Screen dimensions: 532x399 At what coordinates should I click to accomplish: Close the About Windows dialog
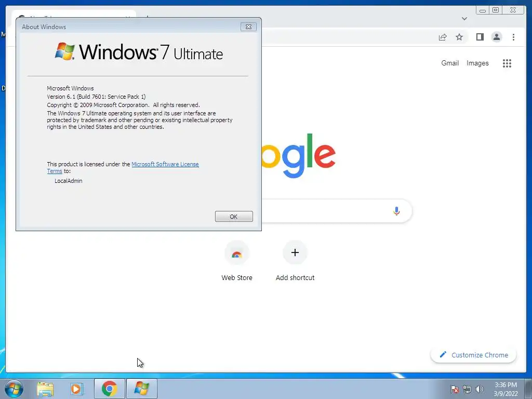pos(248,27)
